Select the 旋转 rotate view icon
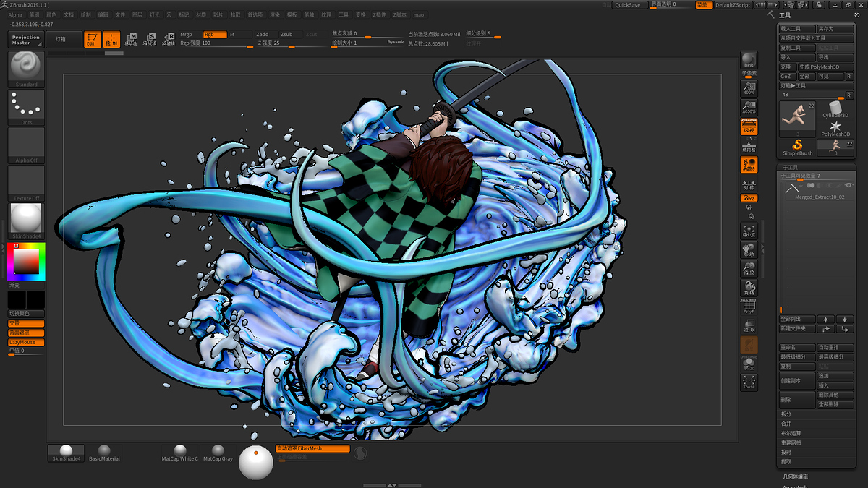The width and height of the screenshot is (868, 488). tap(749, 288)
